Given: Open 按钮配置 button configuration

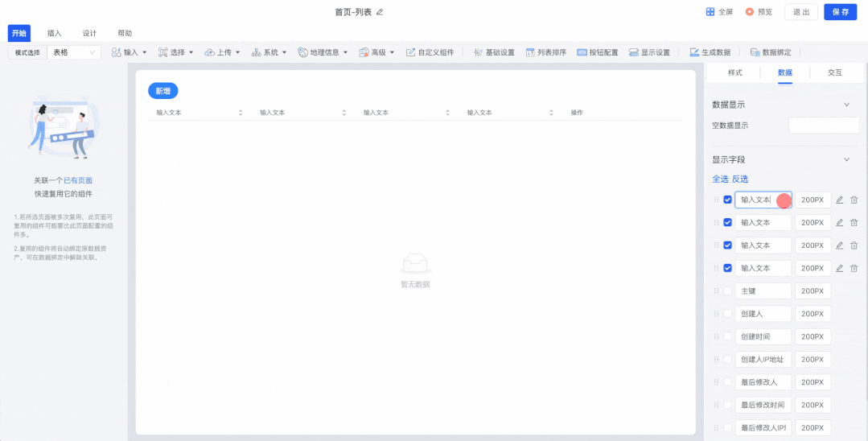Looking at the screenshot, I should 598,52.
